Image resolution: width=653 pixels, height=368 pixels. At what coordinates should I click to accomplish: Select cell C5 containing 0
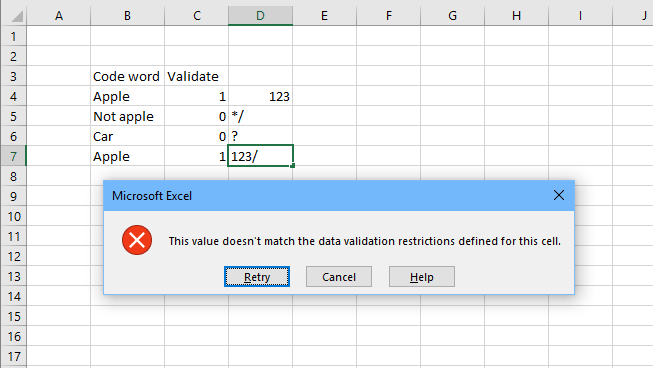click(x=197, y=116)
